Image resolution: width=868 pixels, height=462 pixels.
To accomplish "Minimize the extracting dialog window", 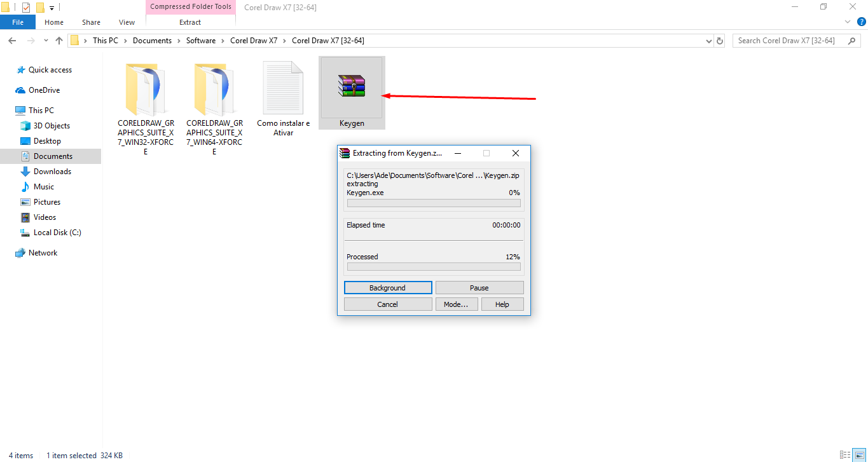I will [457, 153].
